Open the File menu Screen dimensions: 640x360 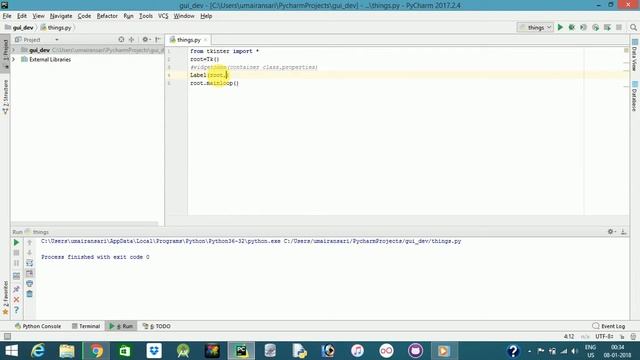pyautogui.click(x=7, y=16)
